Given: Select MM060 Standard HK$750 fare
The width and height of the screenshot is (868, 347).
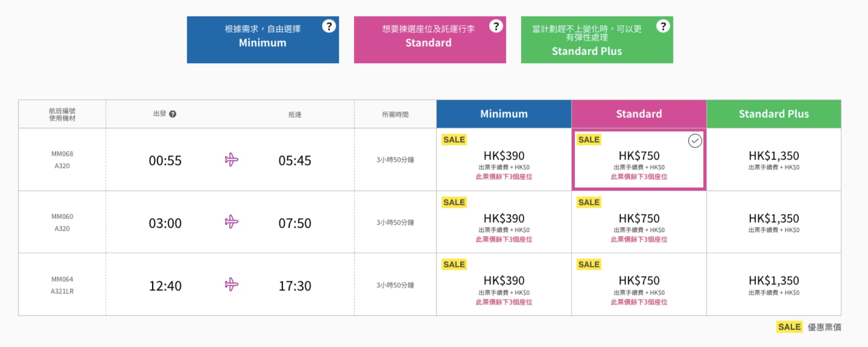Looking at the screenshot, I should point(639,222).
